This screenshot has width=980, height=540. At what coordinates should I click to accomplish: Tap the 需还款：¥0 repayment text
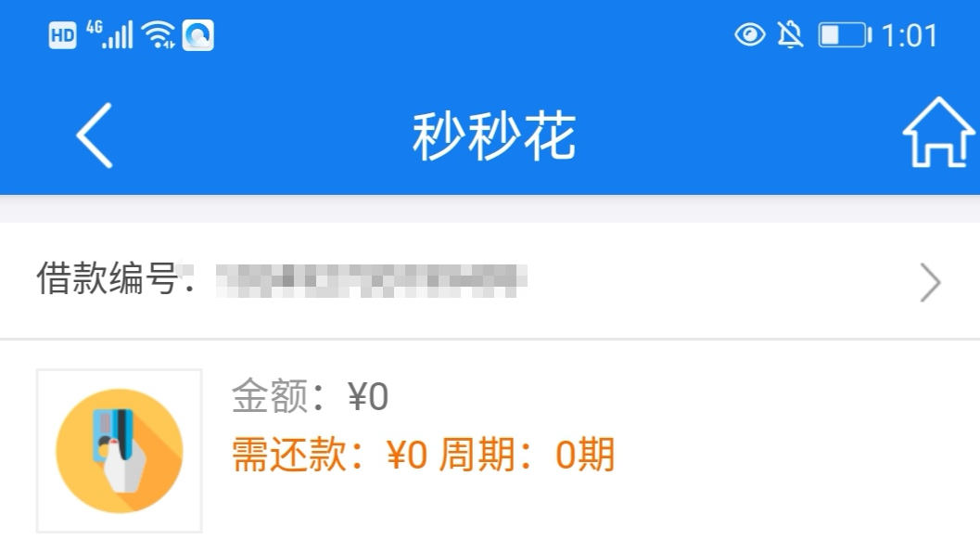point(329,455)
